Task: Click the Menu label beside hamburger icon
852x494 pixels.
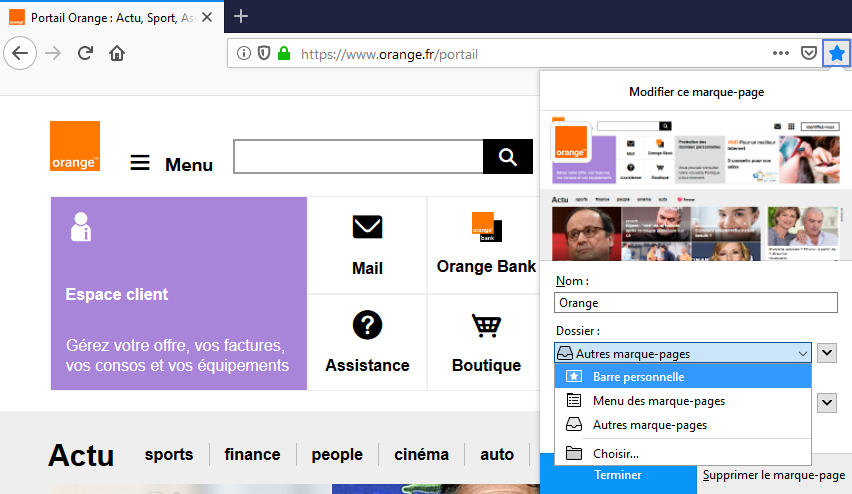Action: 189,164
